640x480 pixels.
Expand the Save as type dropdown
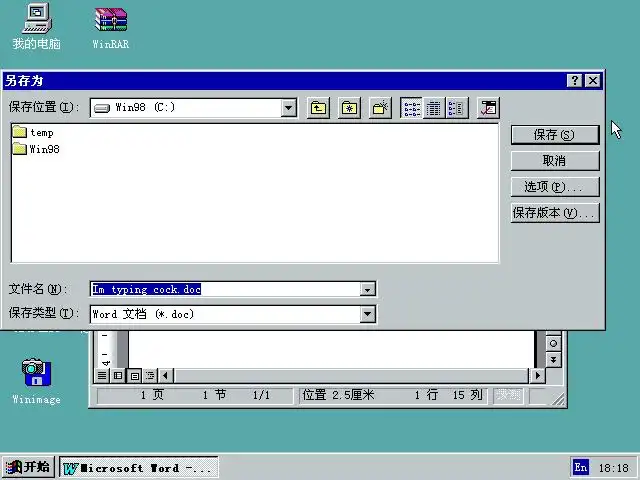367,314
